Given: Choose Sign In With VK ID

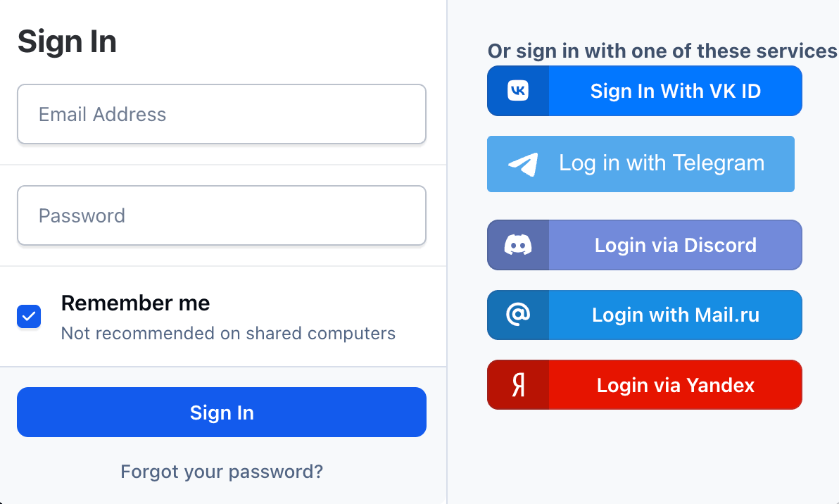Looking at the screenshot, I should point(675,91).
